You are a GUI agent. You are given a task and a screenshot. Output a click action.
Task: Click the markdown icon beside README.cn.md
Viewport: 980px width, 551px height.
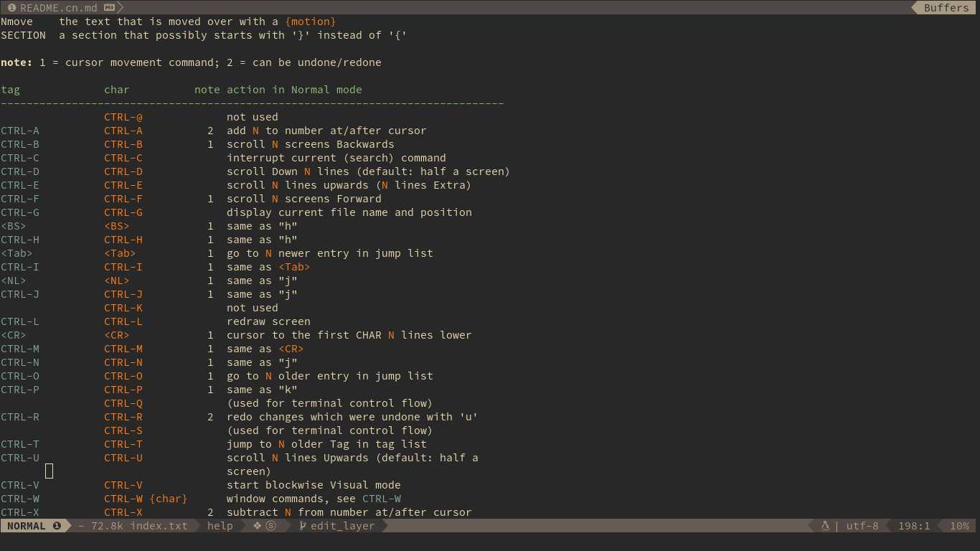pyautogui.click(x=110, y=8)
